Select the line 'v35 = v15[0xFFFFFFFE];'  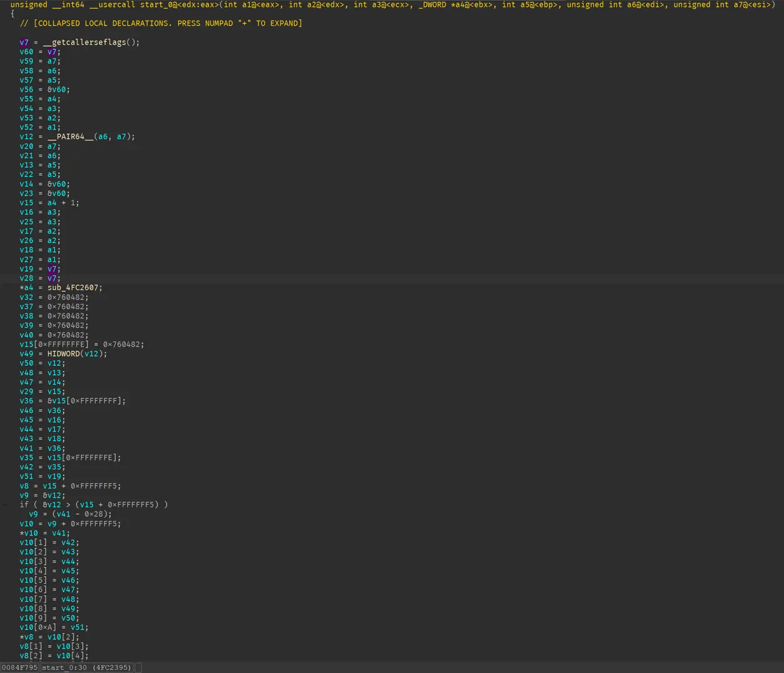pyautogui.click(x=70, y=458)
